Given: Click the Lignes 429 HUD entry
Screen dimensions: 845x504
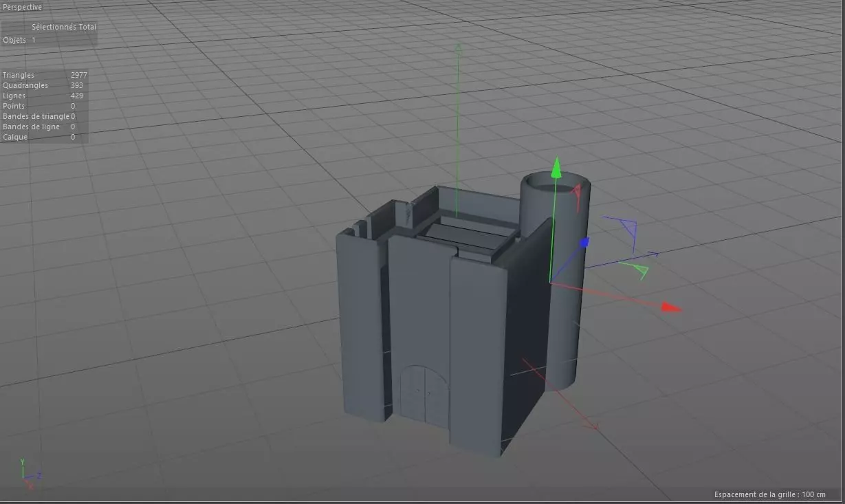Looking at the screenshot, I should pyautogui.click(x=45, y=96).
